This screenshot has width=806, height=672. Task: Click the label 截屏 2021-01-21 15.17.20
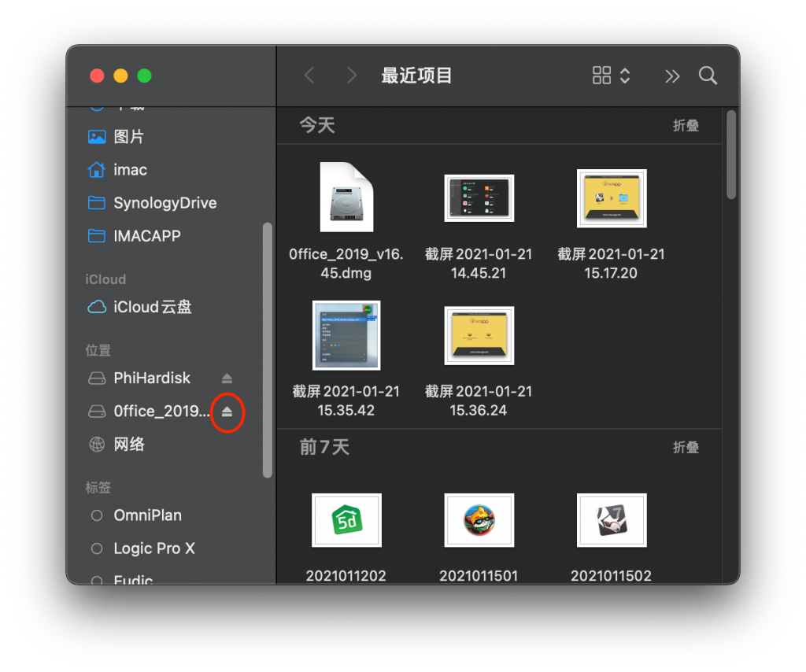coord(611,264)
